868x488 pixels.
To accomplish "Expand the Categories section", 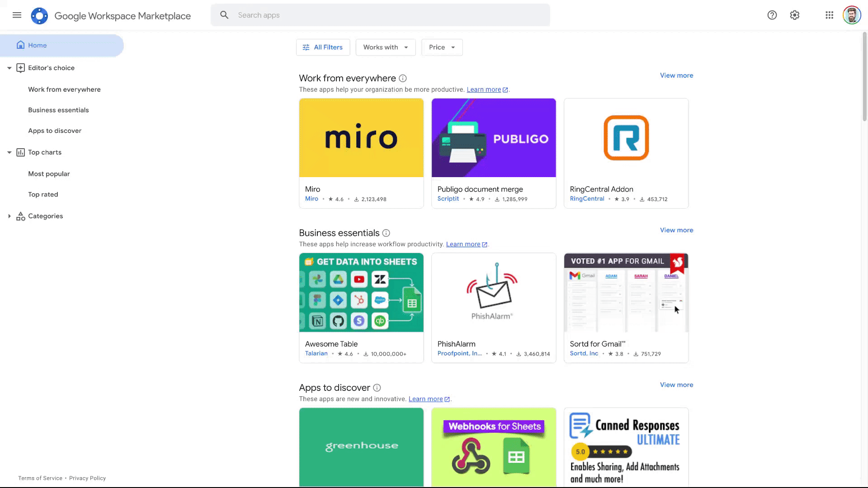I will (9, 216).
